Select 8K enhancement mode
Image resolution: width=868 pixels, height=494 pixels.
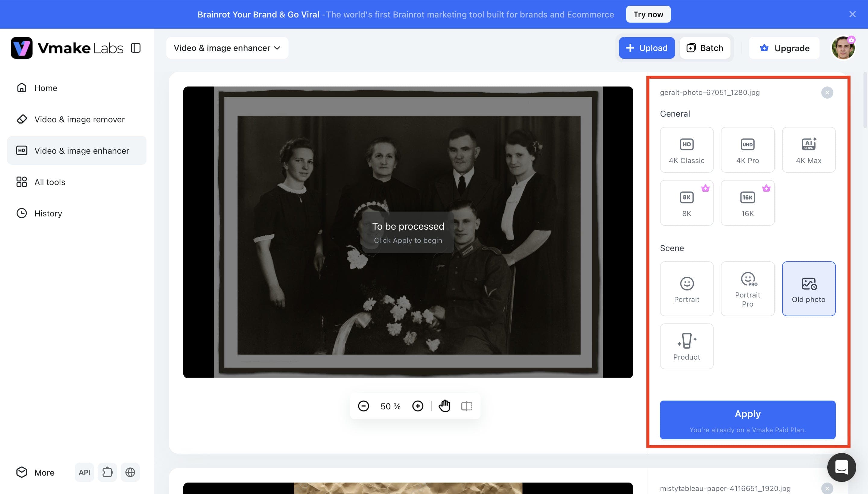pos(687,203)
